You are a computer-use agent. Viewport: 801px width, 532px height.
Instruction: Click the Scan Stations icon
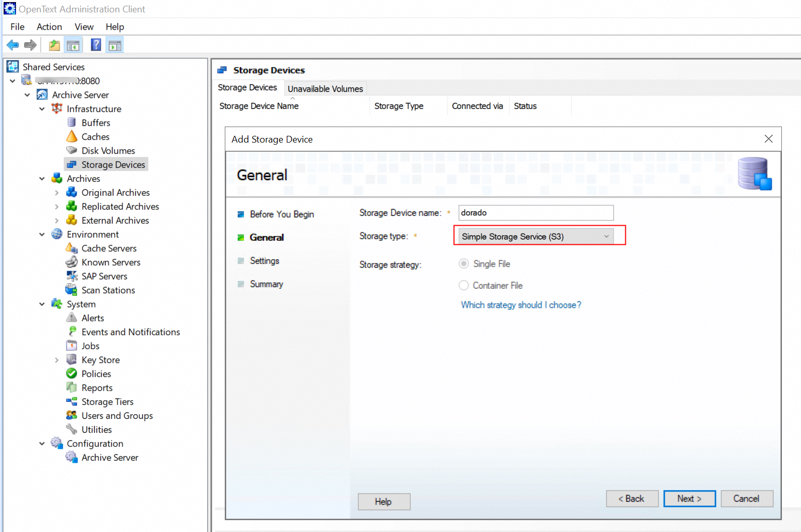72,290
